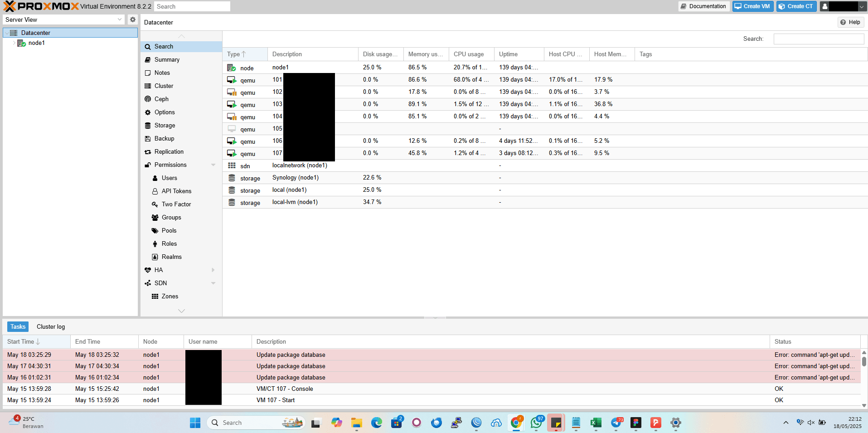This screenshot has height=433, width=868.
Task: Click the Create VM button
Action: click(752, 6)
